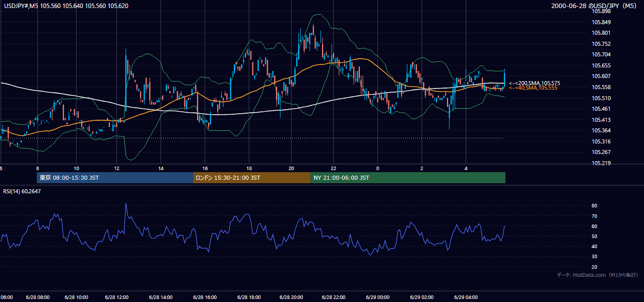Viewport: 644px width, 302px height.
Task: Click price axis label 105.558
Action: pos(601,87)
